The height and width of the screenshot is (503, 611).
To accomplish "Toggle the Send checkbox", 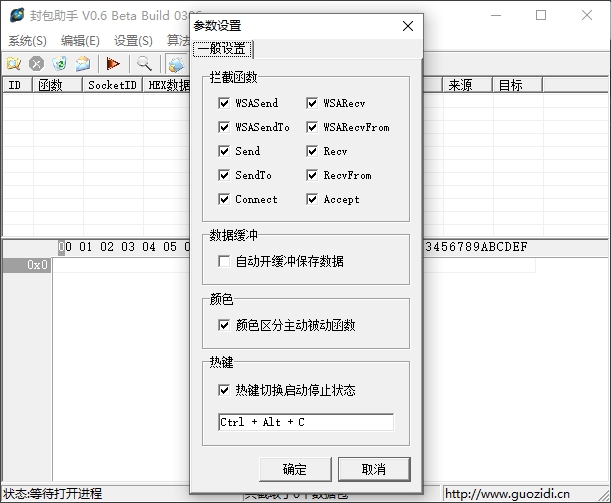I will [224, 151].
